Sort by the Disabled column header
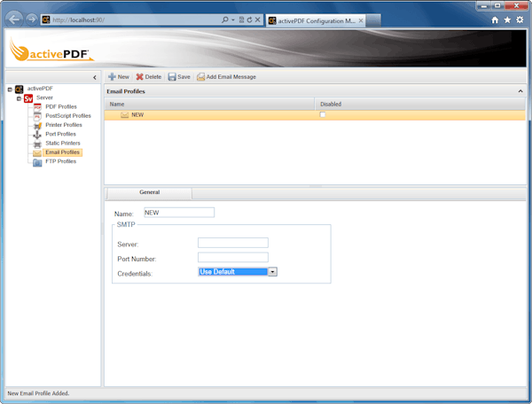This screenshot has height=404, width=532. pyautogui.click(x=420, y=104)
